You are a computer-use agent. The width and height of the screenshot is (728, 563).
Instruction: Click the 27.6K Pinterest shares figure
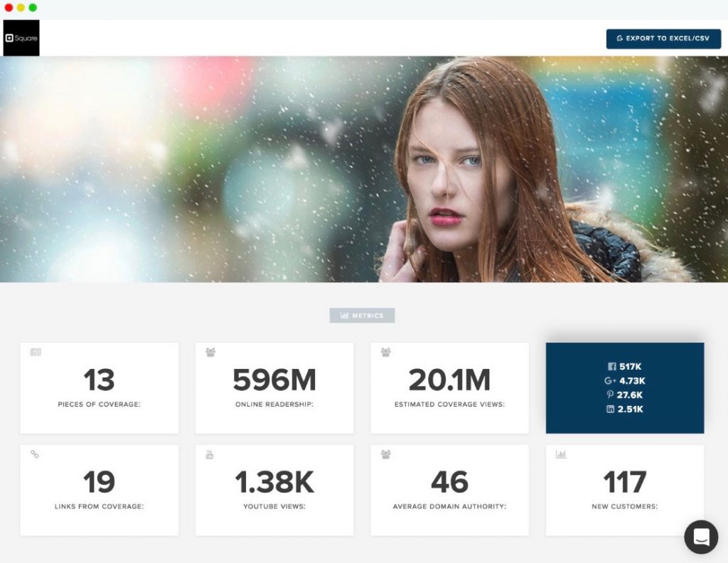click(x=630, y=395)
